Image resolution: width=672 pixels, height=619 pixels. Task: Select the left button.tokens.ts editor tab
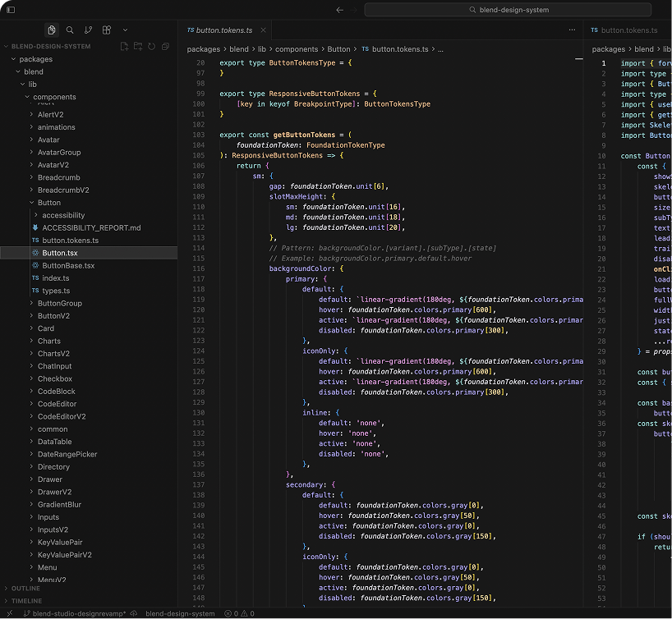(224, 30)
